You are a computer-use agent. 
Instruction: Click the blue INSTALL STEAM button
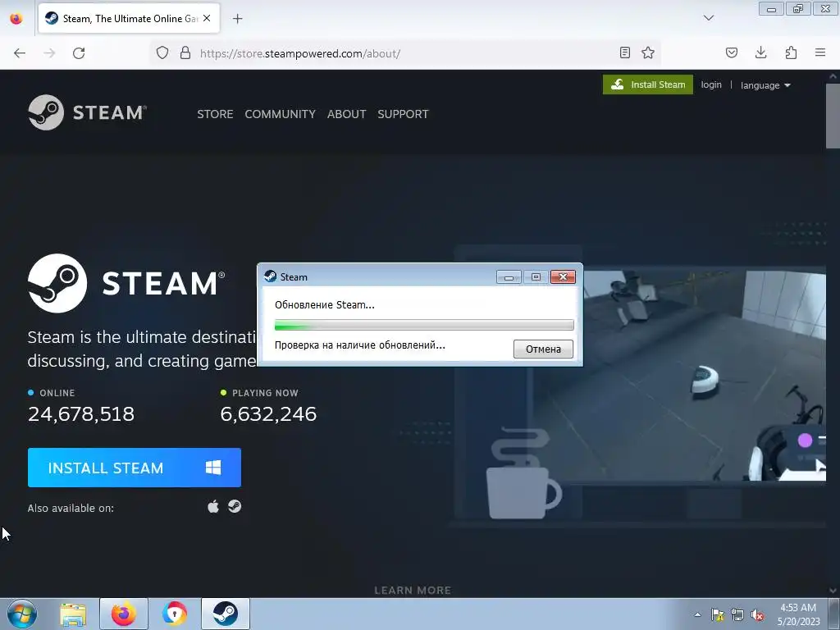pos(135,468)
